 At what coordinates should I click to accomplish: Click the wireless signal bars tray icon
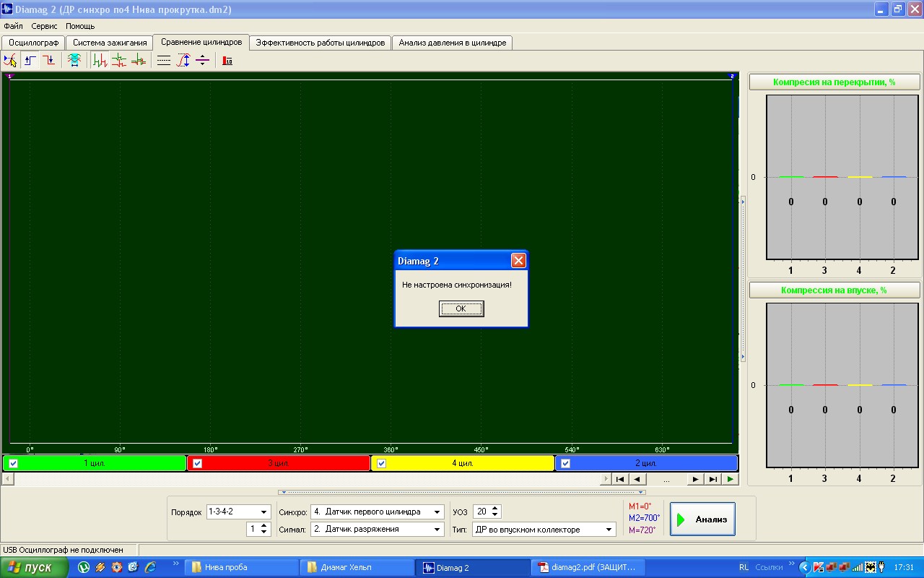pyautogui.click(x=858, y=567)
